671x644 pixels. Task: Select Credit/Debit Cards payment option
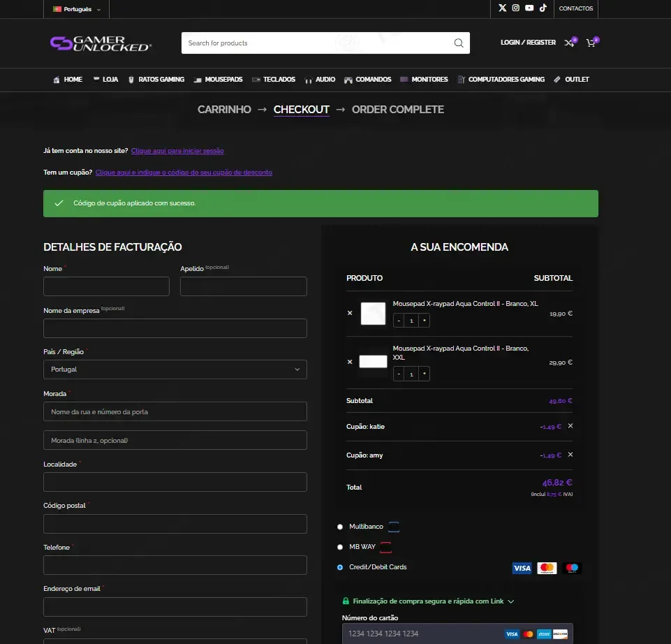(340, 567)
